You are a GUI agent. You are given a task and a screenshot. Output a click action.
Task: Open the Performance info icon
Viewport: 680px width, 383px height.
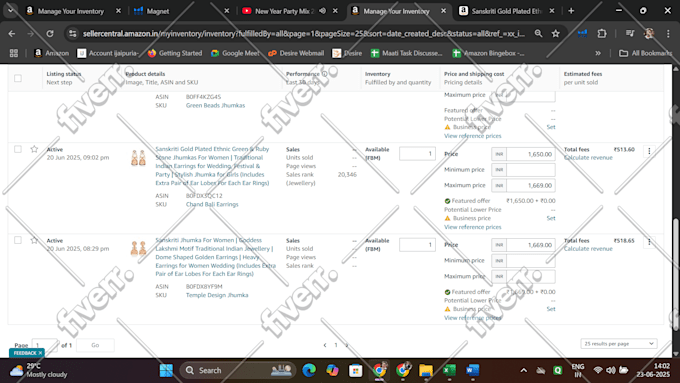click(x=324, y=74)
